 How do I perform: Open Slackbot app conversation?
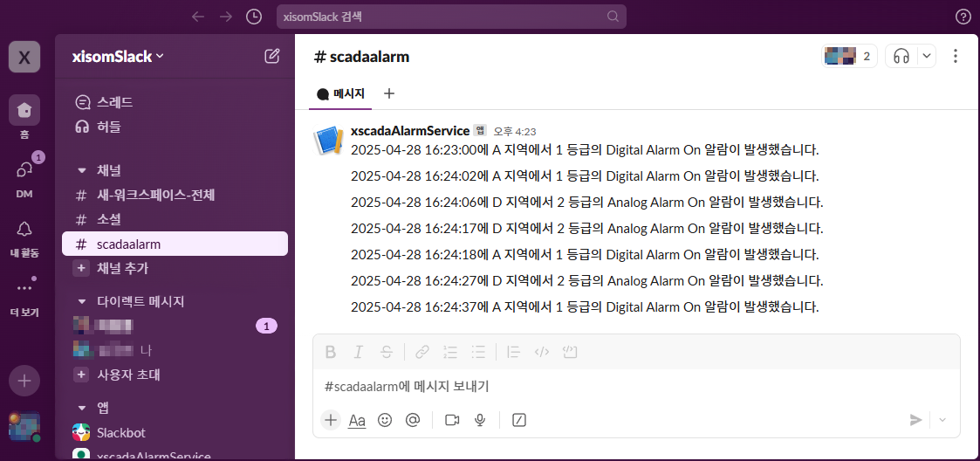click(x=175, y=432)
